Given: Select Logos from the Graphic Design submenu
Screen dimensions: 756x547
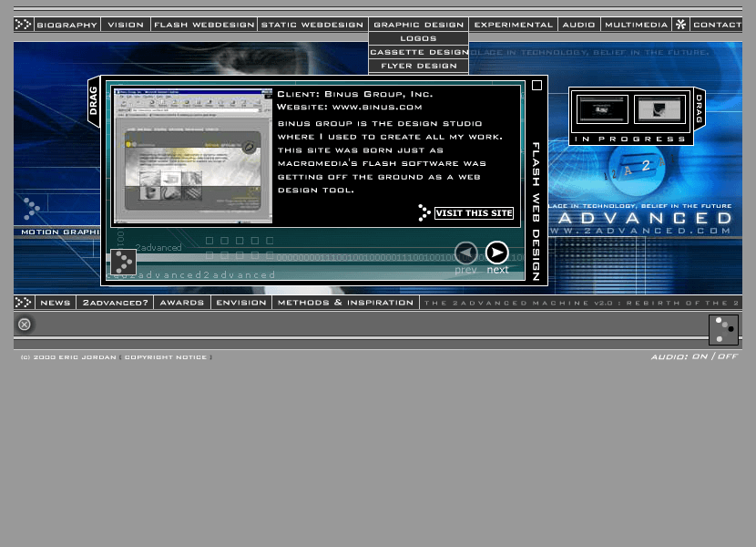Looking at the screenshot, I should tap(418, 38).
